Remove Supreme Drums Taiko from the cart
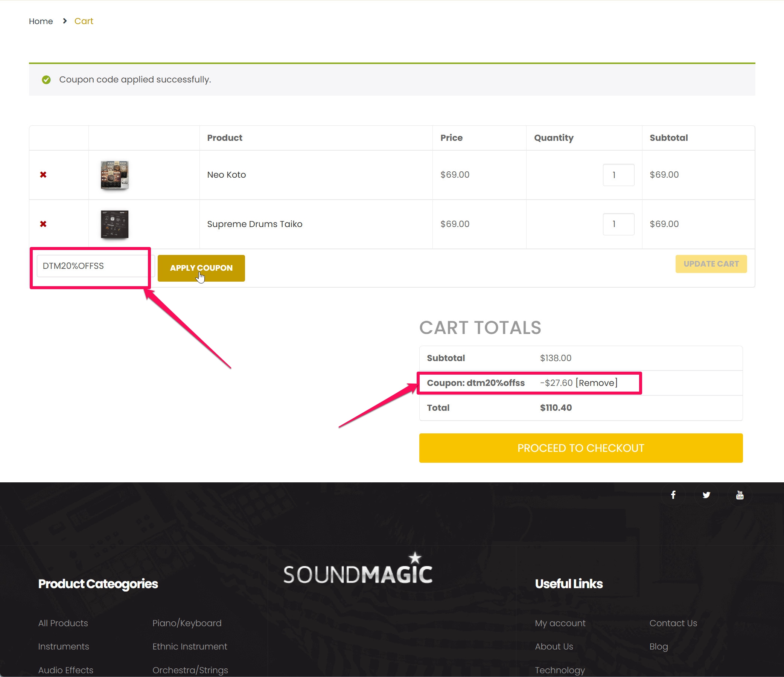Image resolution: width=784 pixels, height=677 pixels. coord(43,224)
